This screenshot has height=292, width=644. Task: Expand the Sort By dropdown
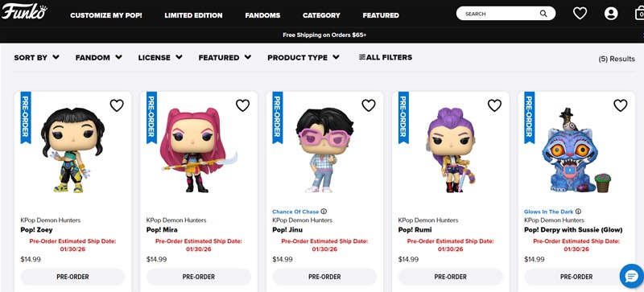[x=36, y=57]
